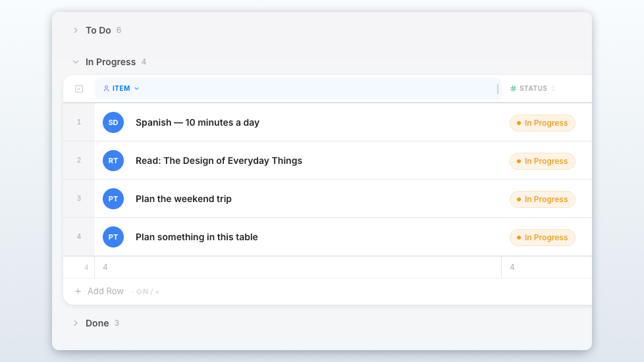Screen dimensions: 644x362
Task: Open status badge for Design of Everyday Things
Action: click(542, 161)
